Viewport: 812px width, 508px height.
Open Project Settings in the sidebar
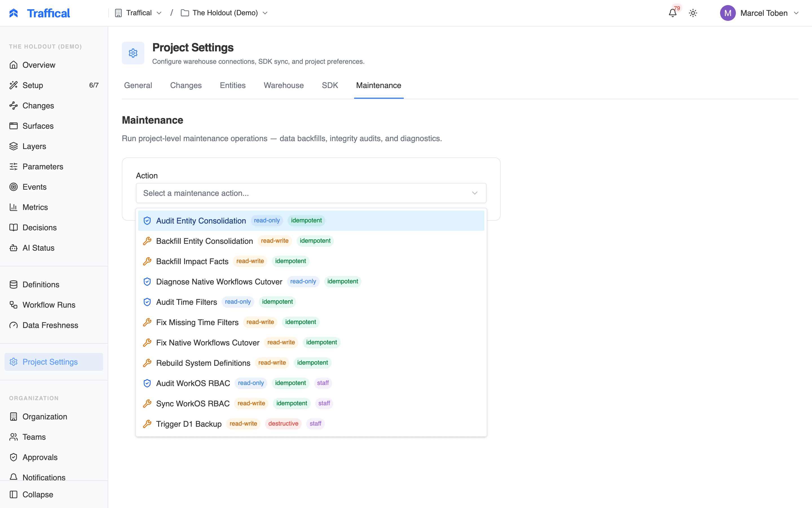pyautogui.click(x=54, y=362)
